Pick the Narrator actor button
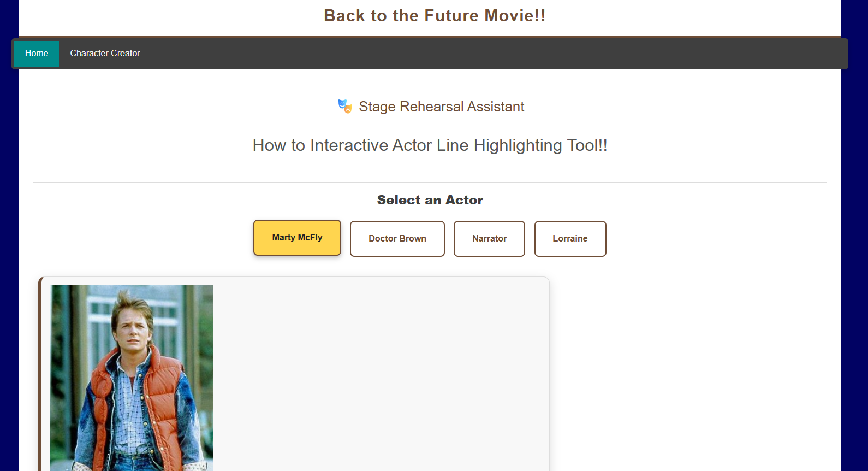The width and height of the screenshot is (868, 471). [489, 239]
